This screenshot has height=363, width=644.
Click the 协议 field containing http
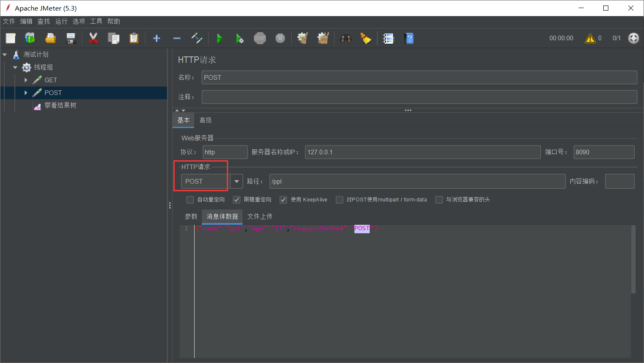tap(225, 152)
